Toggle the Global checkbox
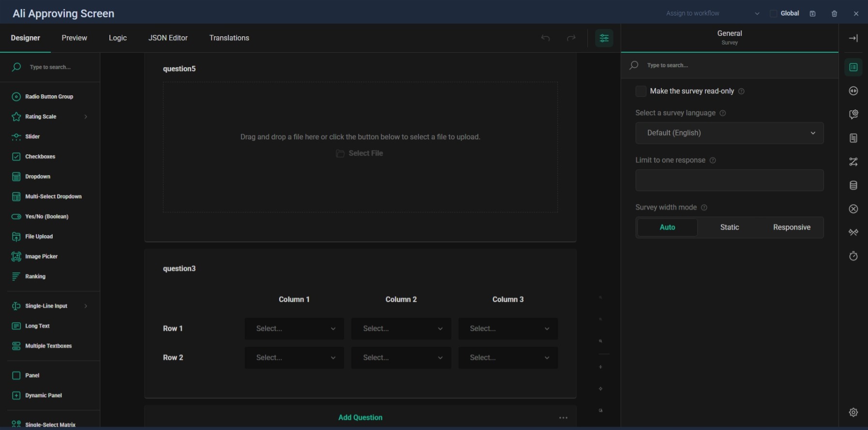The width and height of the screenshot is (868, 430). pyautogui.click(x=773, y=14)
